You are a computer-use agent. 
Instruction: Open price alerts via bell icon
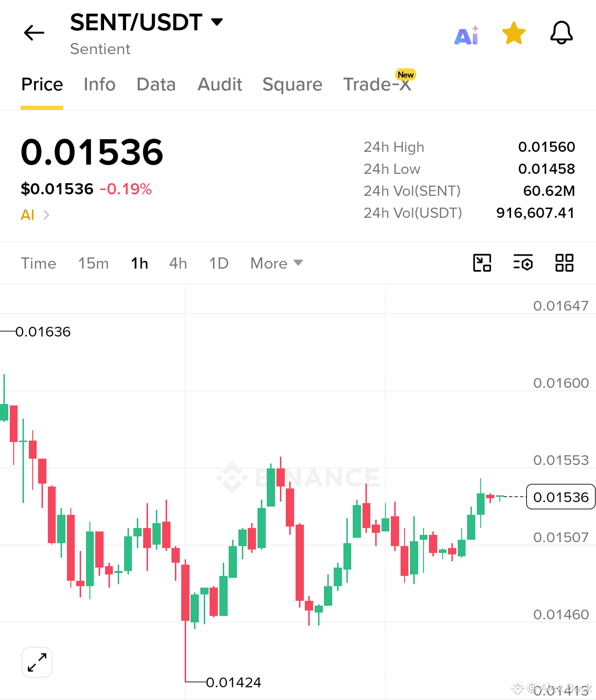point(561,33)
